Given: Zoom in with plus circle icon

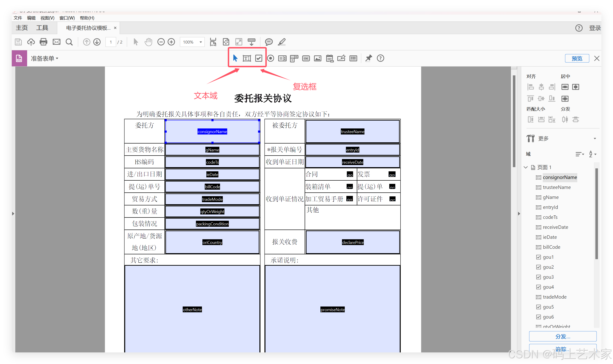Looking at the screenshot, I should (x=171, y=42).
